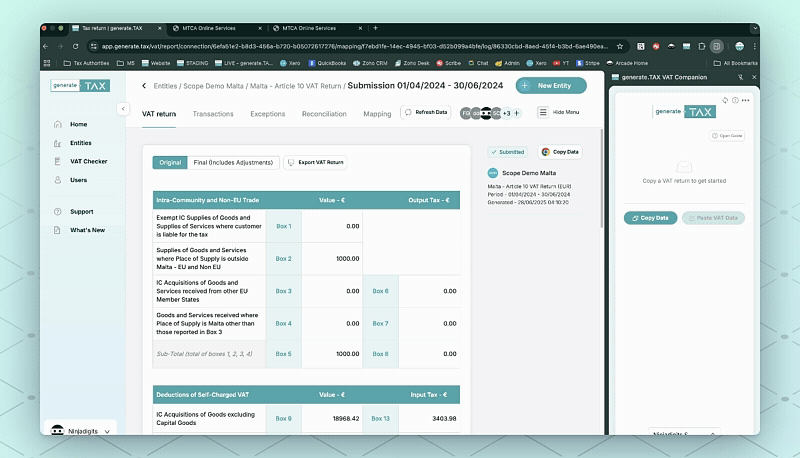Open the Users section
Viewport: 800px width, 458px height.
(x=78, y=180)
